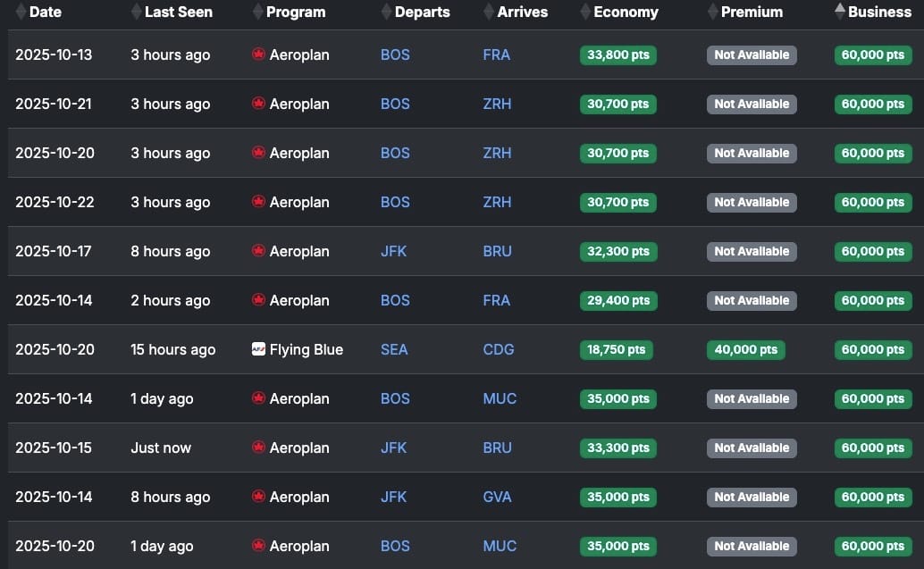Screen dimensions: 924x569
Task: Click the Flying Blue program logo
Action: [258, 349]
